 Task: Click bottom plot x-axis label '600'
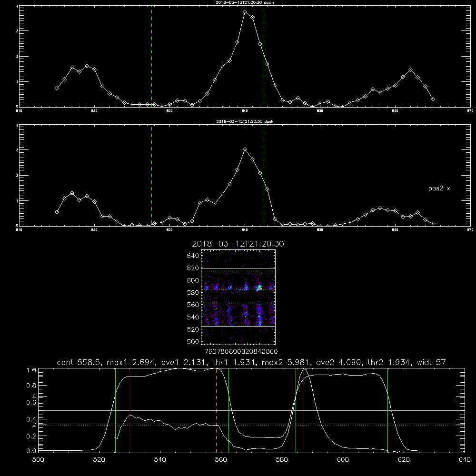(x=343, y=460)
